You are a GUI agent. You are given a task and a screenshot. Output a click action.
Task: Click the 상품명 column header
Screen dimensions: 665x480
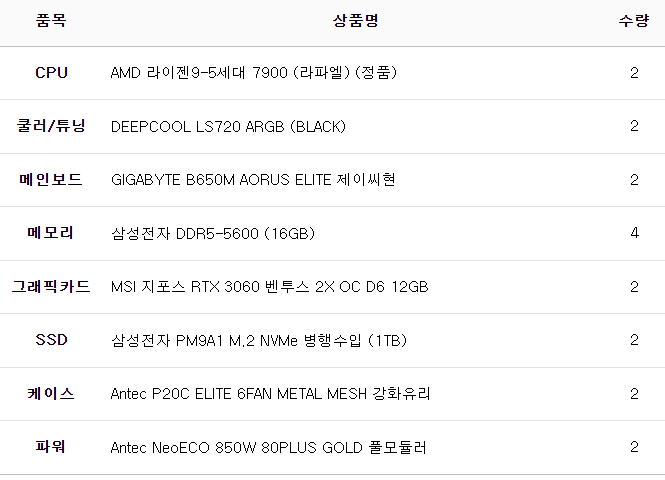[356, 21]
